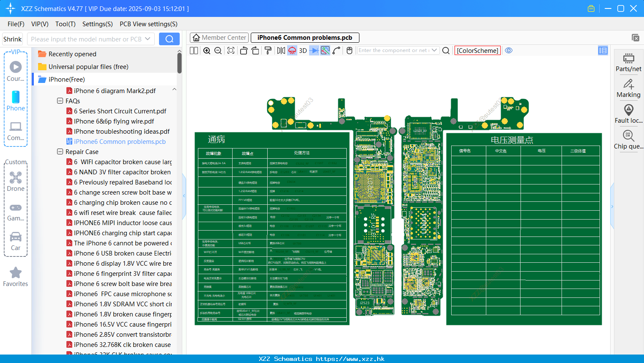The image size is (644, 363).
Task: Switch to 3D view
Action: 303,50
